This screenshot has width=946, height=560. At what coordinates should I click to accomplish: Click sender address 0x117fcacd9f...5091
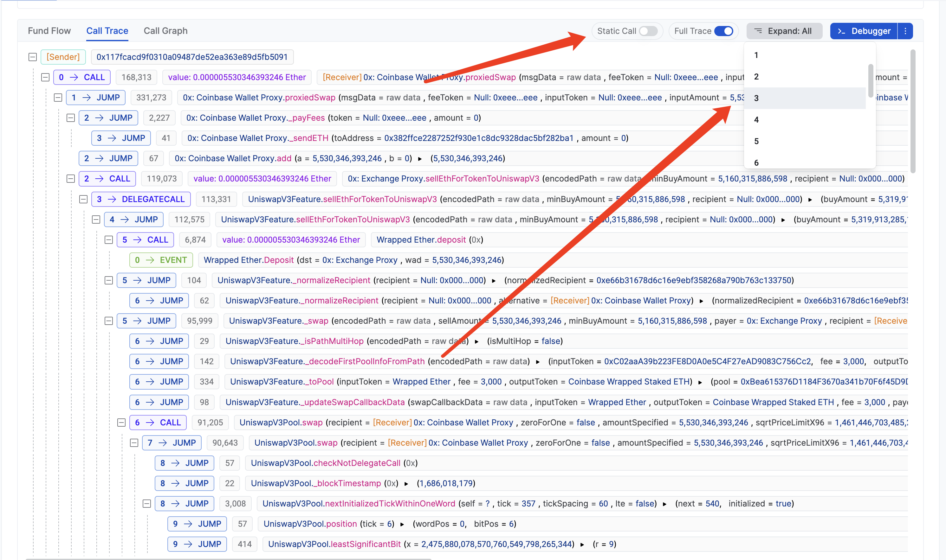(192, 57)
